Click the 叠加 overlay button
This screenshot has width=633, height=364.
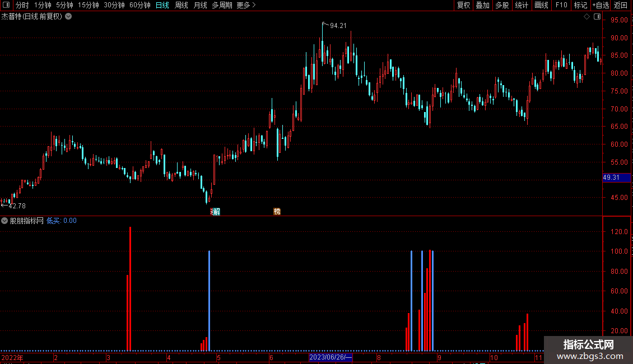(483, 5)
